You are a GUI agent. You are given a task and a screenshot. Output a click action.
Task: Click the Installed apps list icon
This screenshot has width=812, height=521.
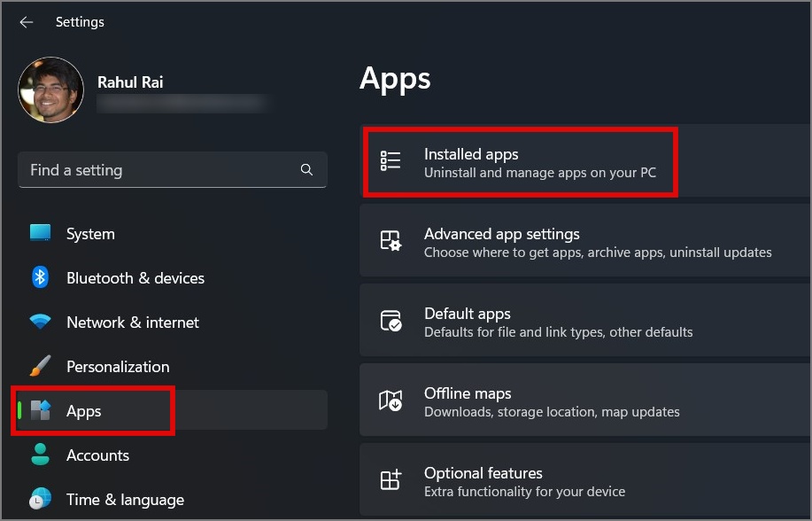coord(391,161)
